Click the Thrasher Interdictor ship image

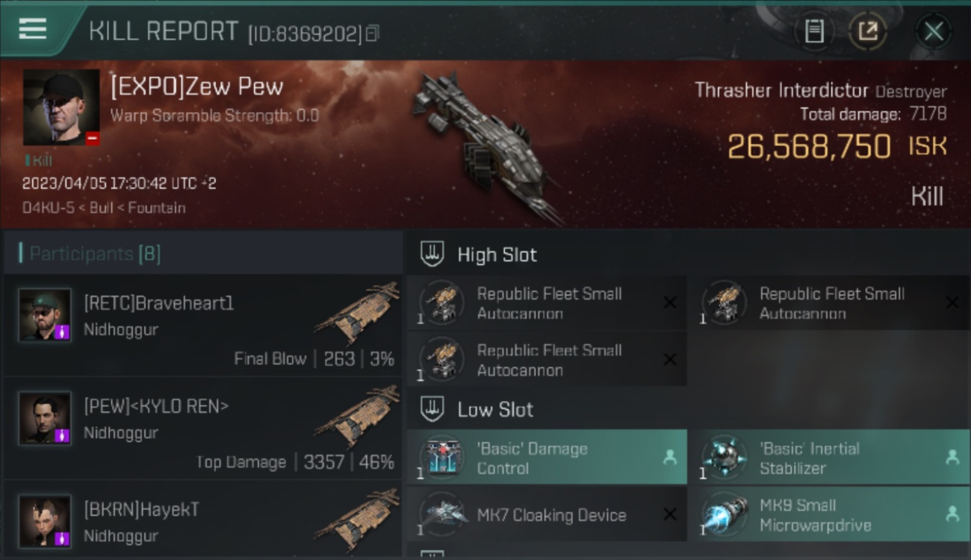pyautogui.click(x=485, y=146)
